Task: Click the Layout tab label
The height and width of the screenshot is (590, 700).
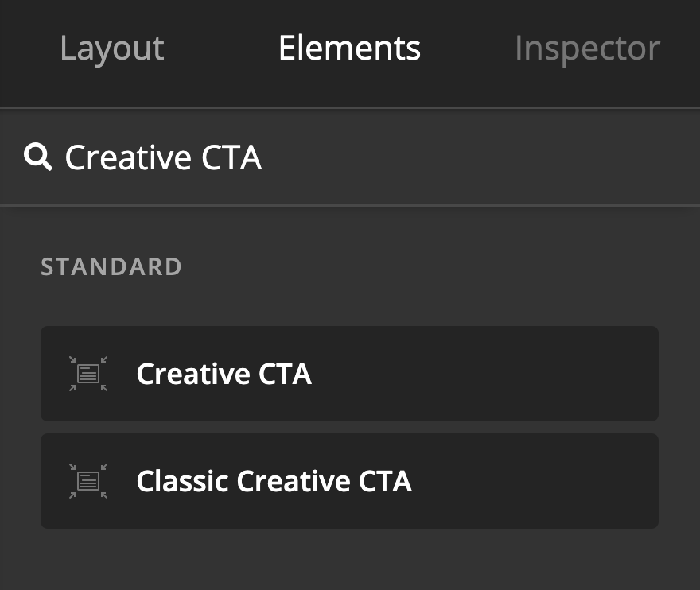Action: coord(111,48)
